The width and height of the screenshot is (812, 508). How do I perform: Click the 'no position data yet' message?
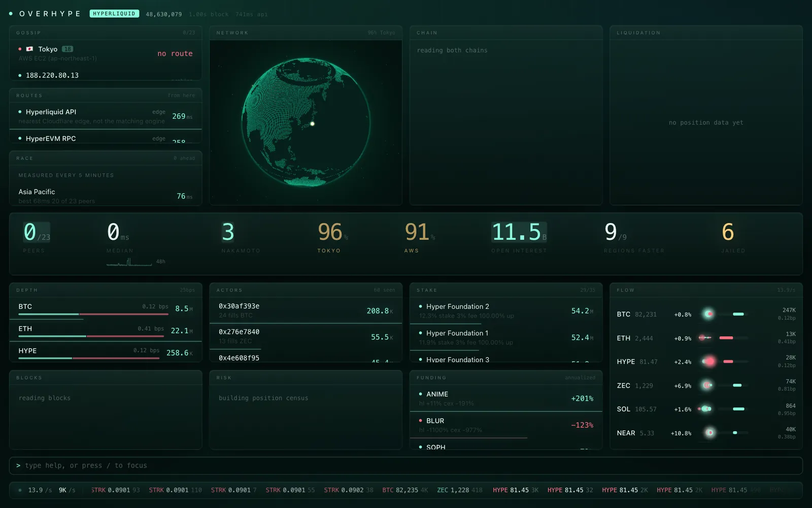coord(706,122)
